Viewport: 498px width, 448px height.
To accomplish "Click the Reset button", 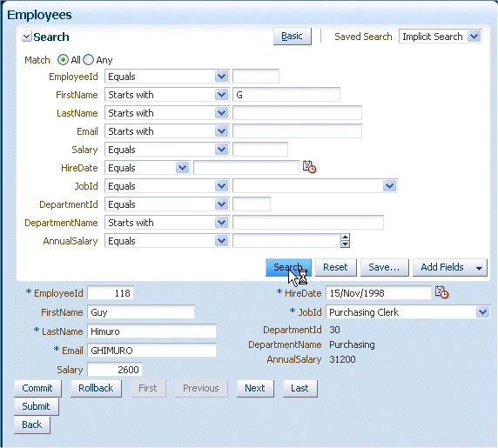I will click(335, 267).
